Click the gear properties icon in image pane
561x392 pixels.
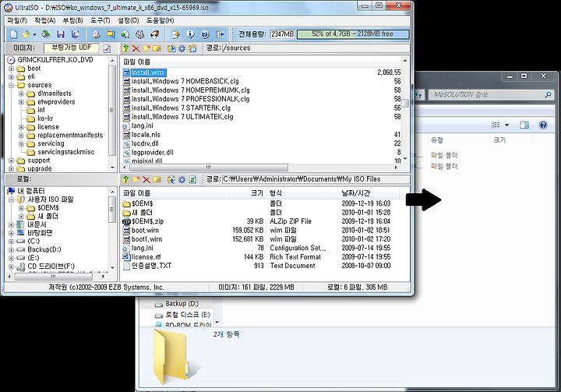(x=182, y=48)
